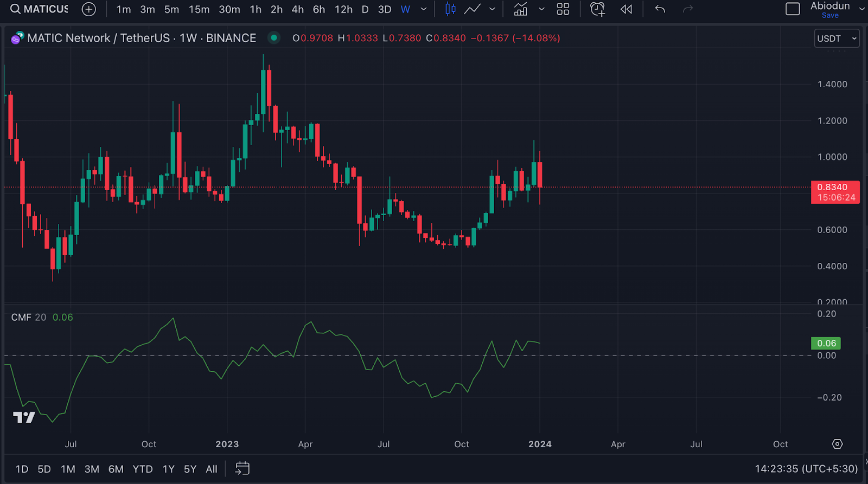Switch to the 12h interval
This screenshot has width=868, height=484.
(343, 9)
